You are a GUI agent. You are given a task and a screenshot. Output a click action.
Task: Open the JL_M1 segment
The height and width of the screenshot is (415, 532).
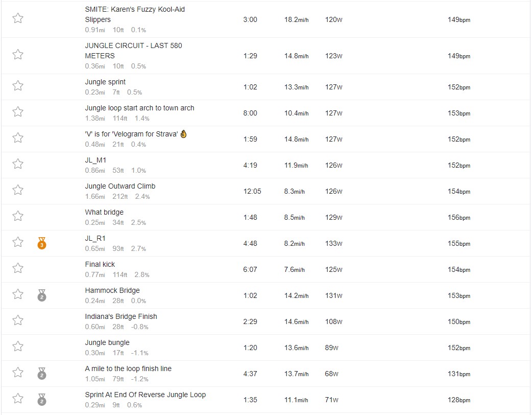click(95, 160)
